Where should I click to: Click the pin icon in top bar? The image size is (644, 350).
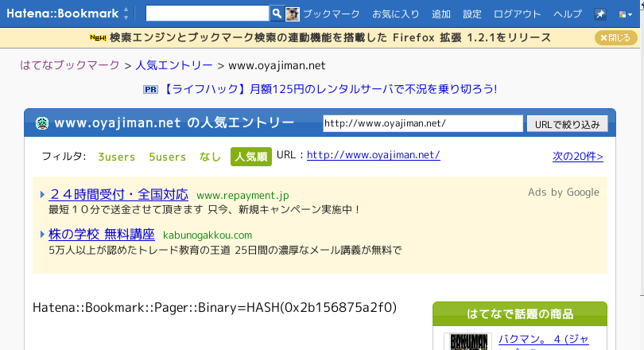pos(600,14)
